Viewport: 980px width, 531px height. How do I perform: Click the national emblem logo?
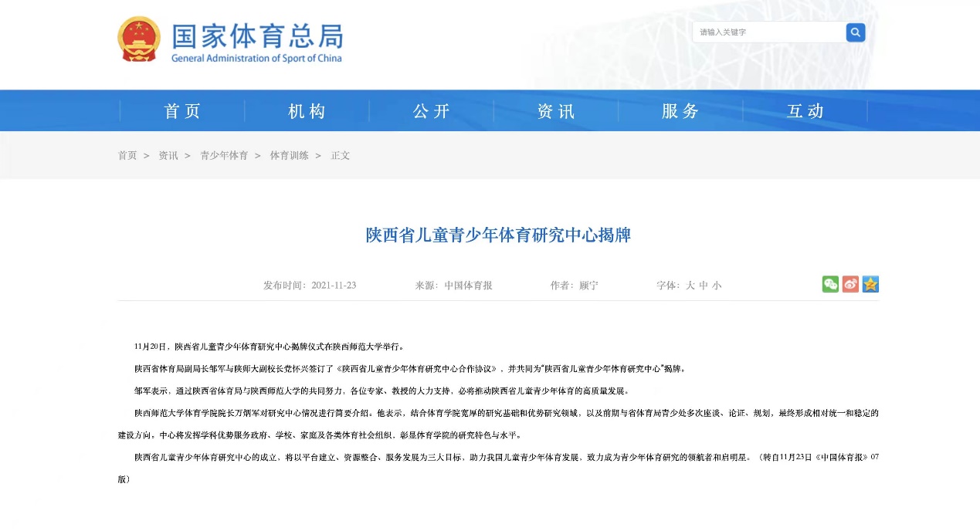[x=139, y=39]
